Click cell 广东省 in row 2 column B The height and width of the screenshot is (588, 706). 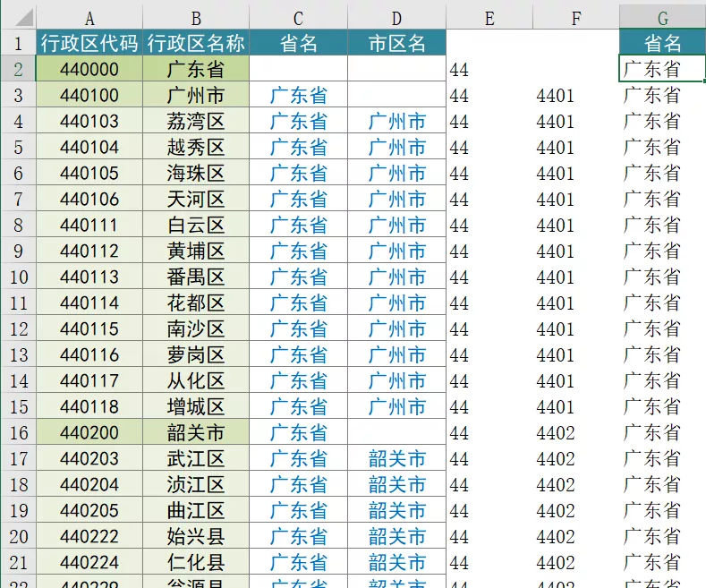click(196, 69)
